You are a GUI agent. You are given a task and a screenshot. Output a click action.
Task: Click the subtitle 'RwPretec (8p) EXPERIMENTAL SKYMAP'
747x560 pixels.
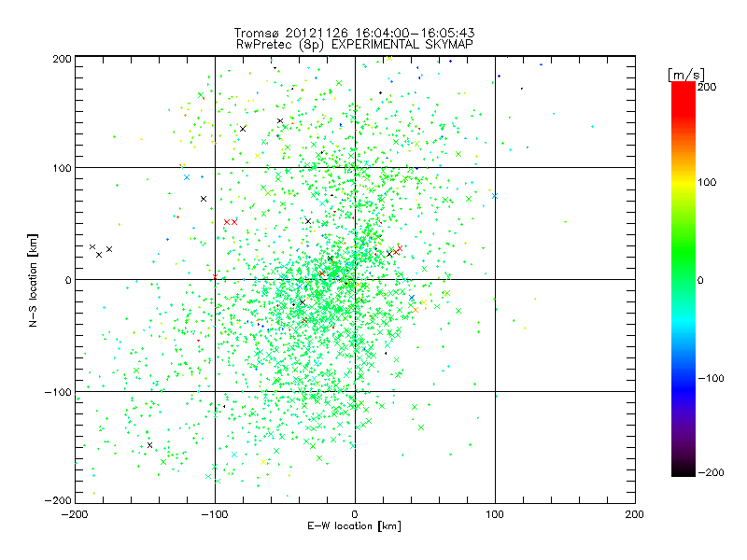click(355, 45)
